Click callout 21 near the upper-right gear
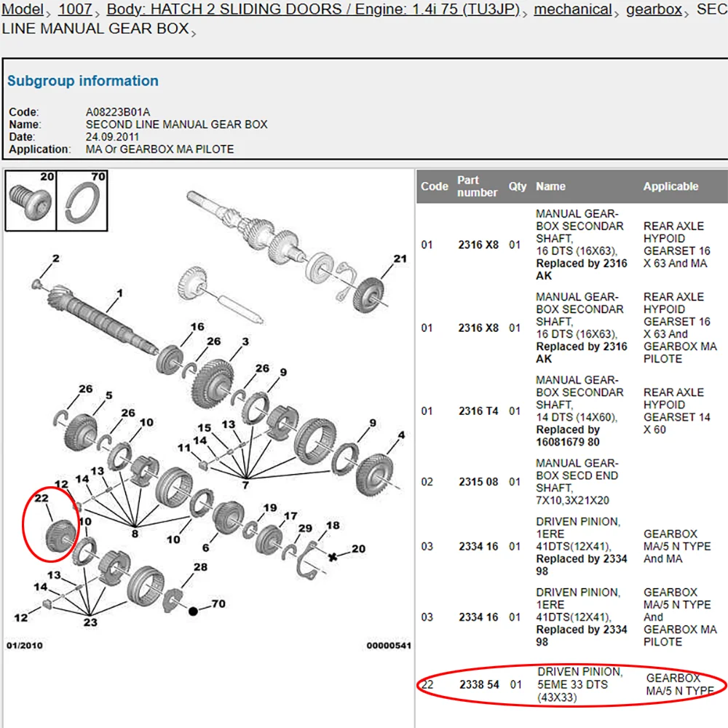728x728 pixels. pyautogui.click(x=400, y=258)
